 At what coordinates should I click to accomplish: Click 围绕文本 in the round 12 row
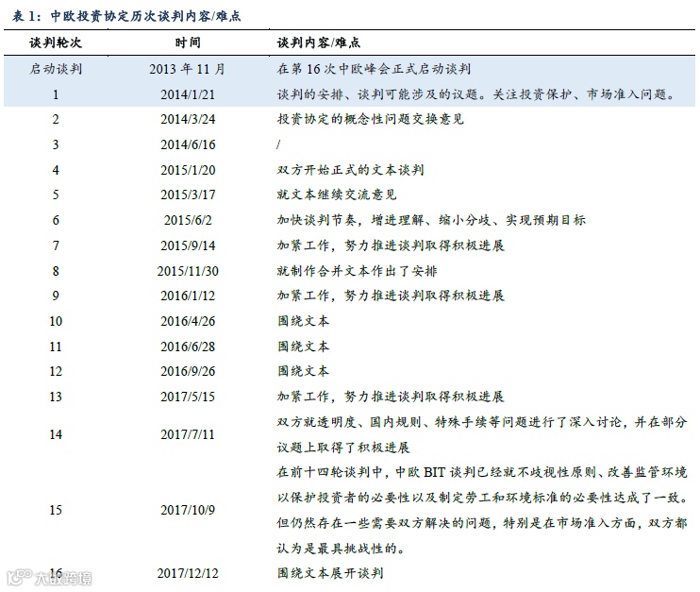point(303,371)
